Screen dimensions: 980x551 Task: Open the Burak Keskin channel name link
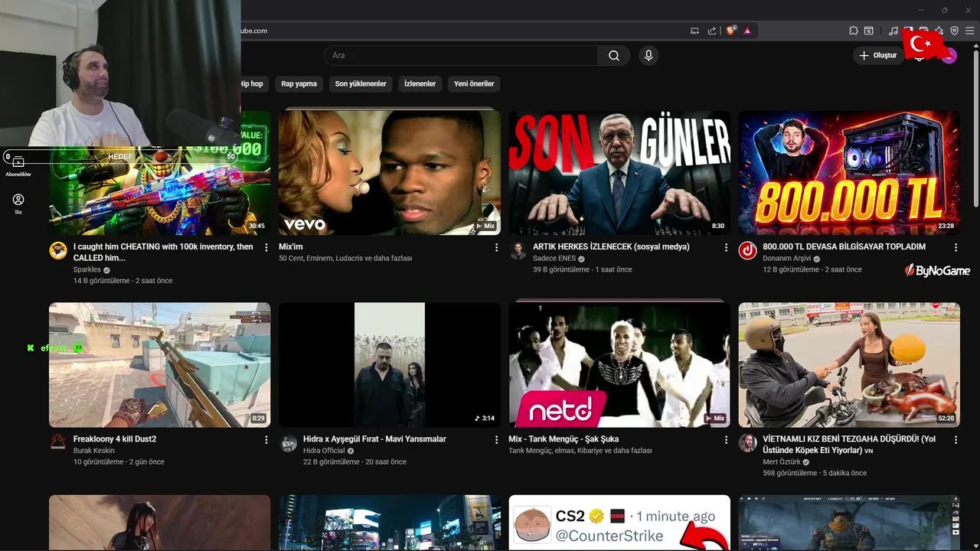point(94,451)
